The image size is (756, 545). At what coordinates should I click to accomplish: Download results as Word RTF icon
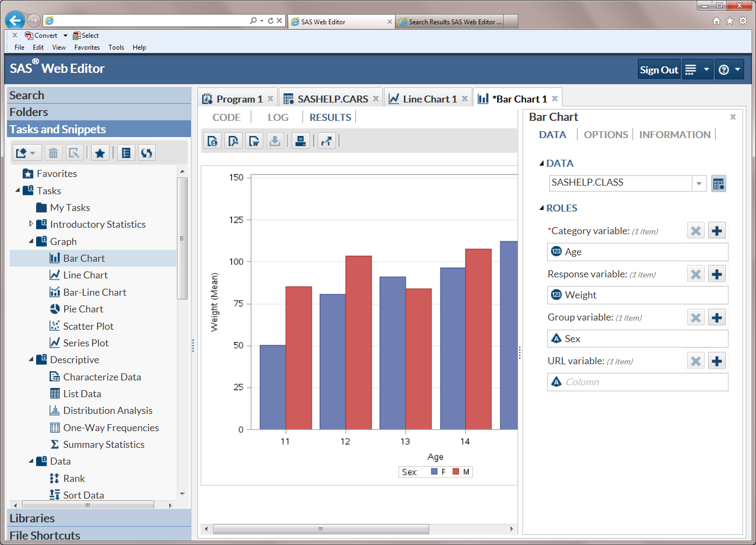pos(254,141)
